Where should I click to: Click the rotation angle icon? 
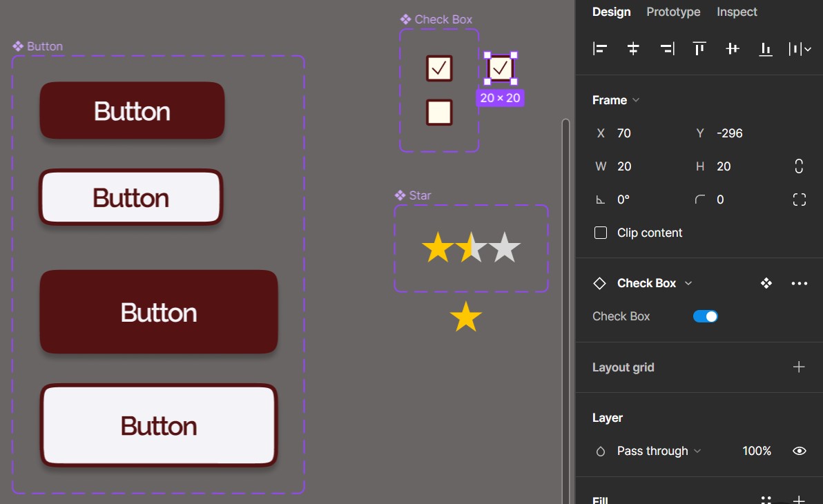pos(601,200)
